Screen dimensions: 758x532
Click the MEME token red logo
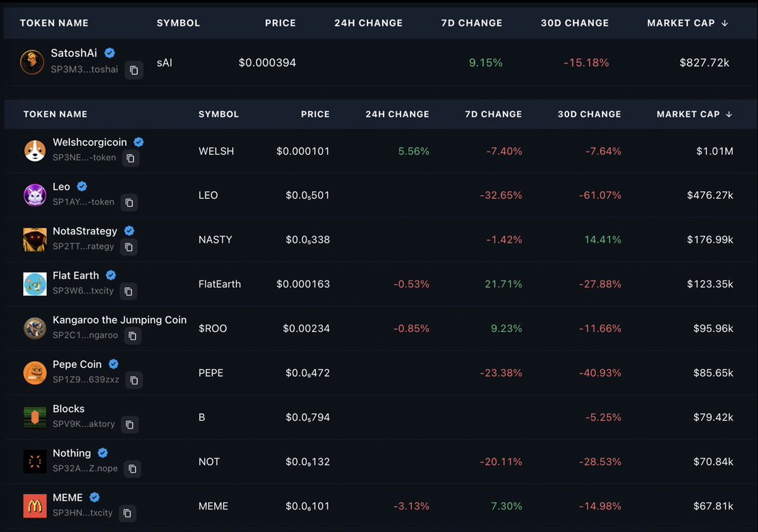click(x=35, y=506)
